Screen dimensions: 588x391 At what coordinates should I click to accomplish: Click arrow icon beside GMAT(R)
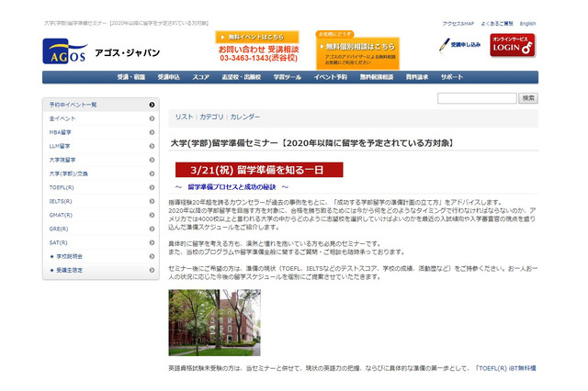coord(152,216)
